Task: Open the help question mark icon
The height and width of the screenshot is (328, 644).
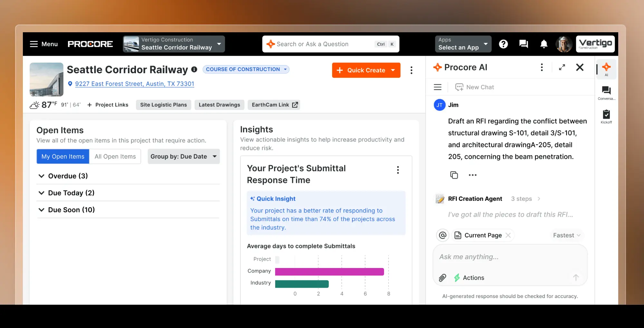Action: coord(503,44)
